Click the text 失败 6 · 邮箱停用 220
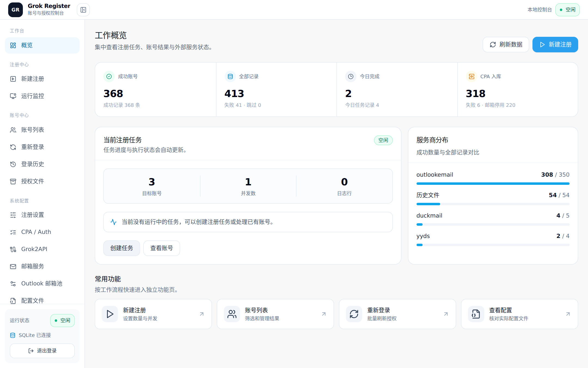Screen dimensions: 588x368 491,105
